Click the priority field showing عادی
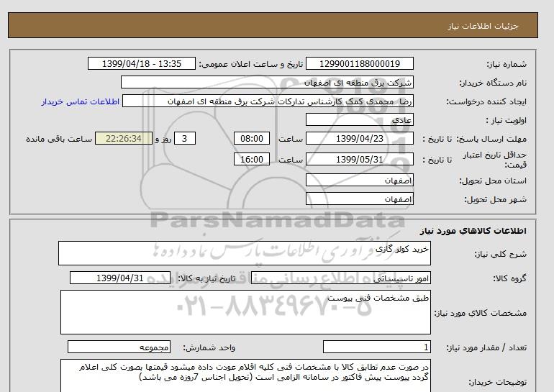Image resolution: width=554 pixels, height=392 pixels. [360, 119]
